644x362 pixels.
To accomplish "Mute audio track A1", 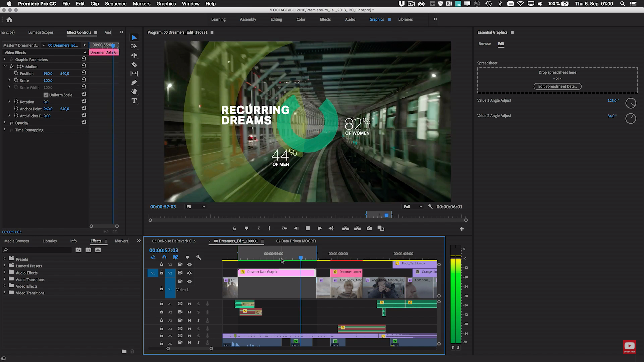I will tap(189, 304).
